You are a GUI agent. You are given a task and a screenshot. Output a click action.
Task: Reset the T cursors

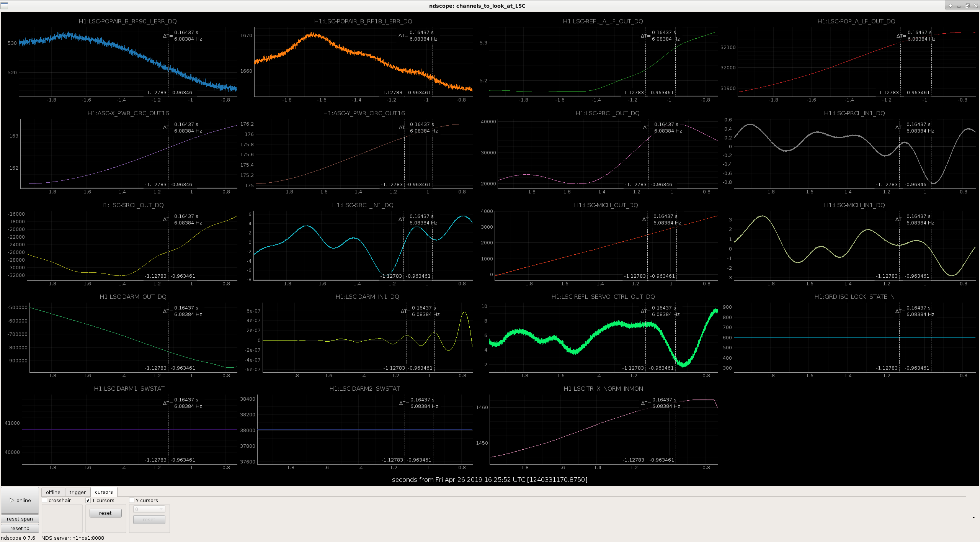105,513
